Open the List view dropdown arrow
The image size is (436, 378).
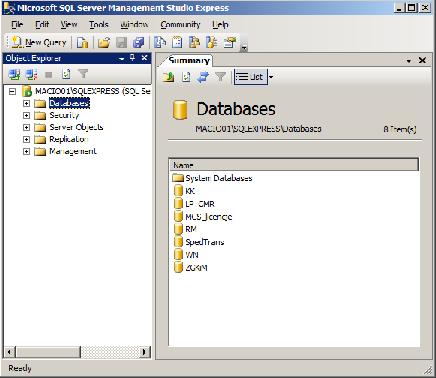click(x=271, y=77)
